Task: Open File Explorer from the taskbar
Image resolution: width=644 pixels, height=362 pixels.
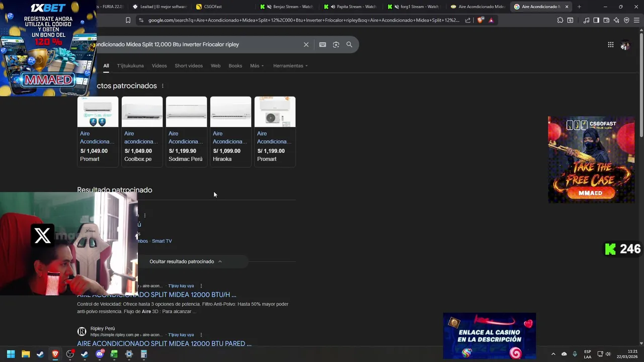Action: click(x=26, y=354)
